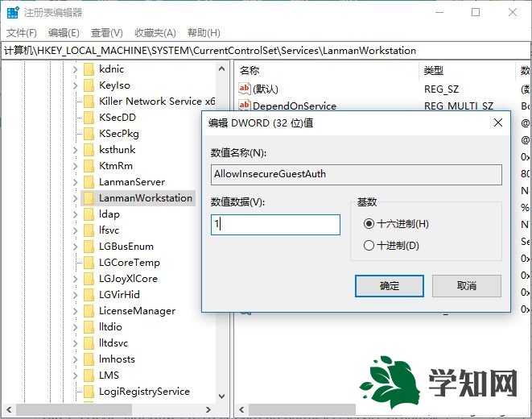Viewport: 532px width, 419px height.
Task: Click the ldap folder icon
Action: point(89,214)
